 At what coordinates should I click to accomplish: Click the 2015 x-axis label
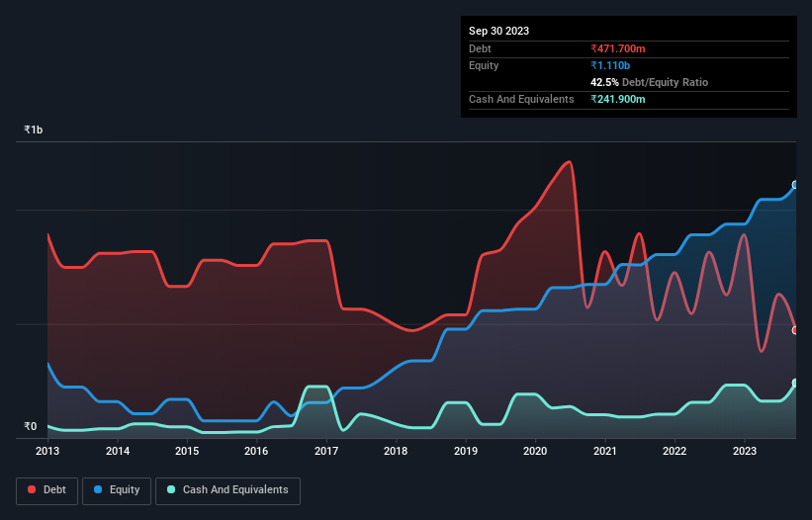click(x=187, y=451)
